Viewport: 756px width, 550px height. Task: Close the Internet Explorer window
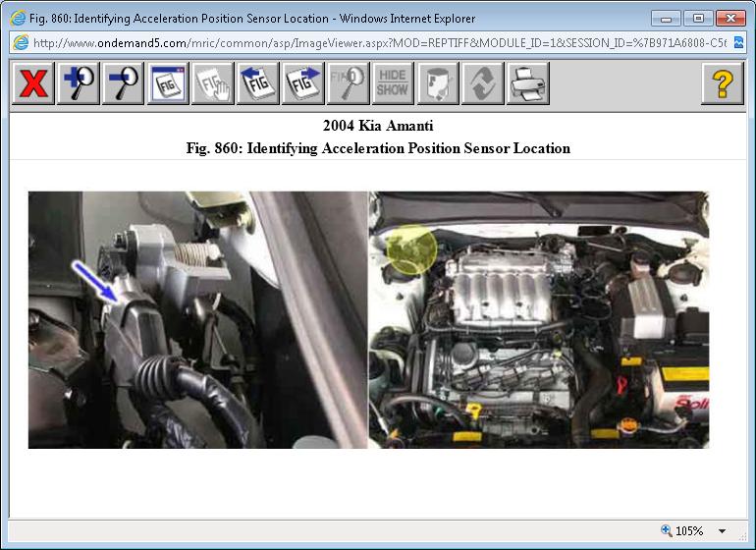pos(730,19)
